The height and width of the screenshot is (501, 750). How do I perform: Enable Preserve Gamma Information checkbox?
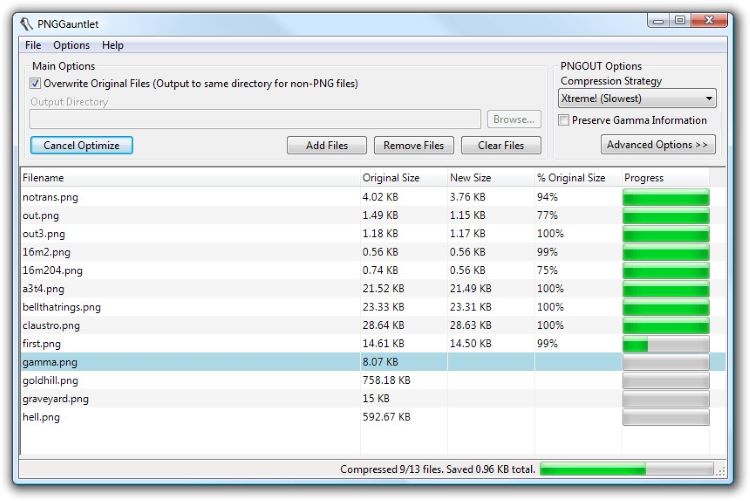coord(564,120)
